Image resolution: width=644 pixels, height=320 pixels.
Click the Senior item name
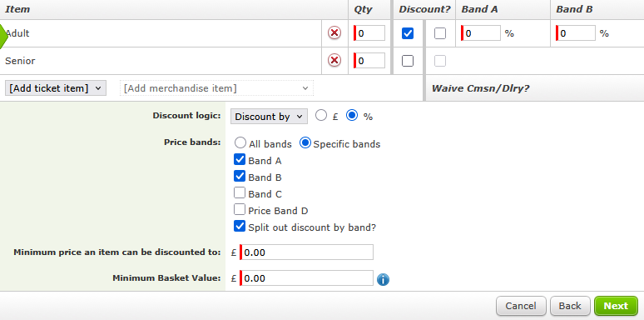tap(20, 61)
